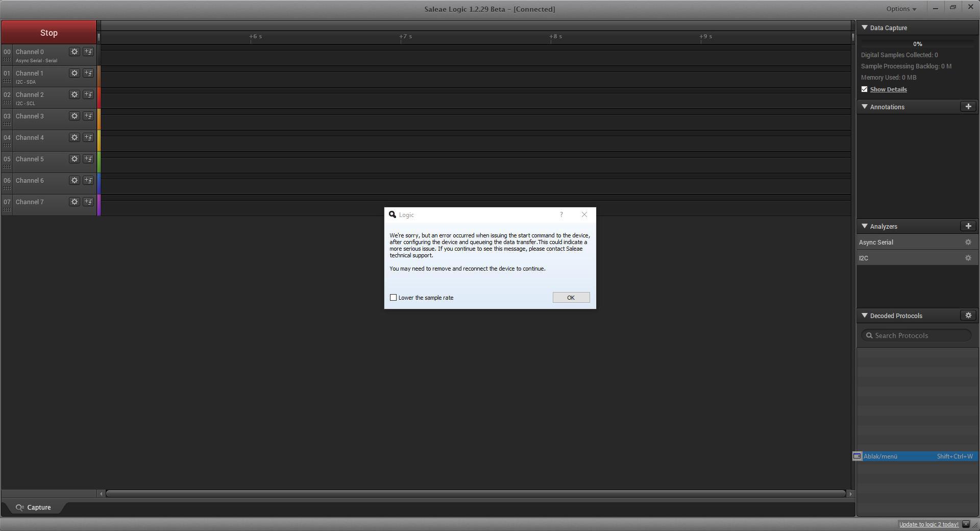Screen dimensions: 980x531
Task: Click the horizontal timeline scrollbar thumb
Action: click(476, 494)
